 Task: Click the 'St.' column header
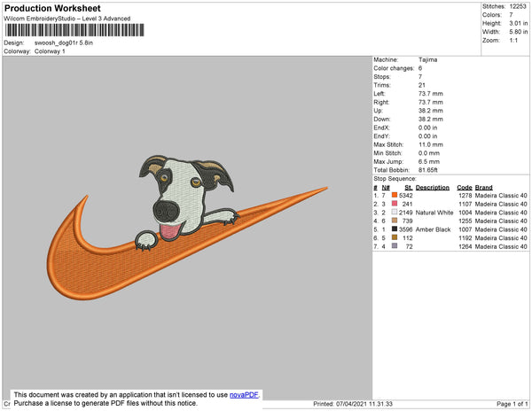409,188
